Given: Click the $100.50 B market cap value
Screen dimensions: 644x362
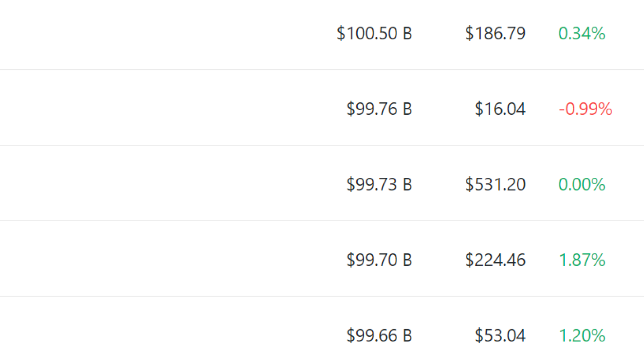Looking at the screenshot, I should (374, 33).
